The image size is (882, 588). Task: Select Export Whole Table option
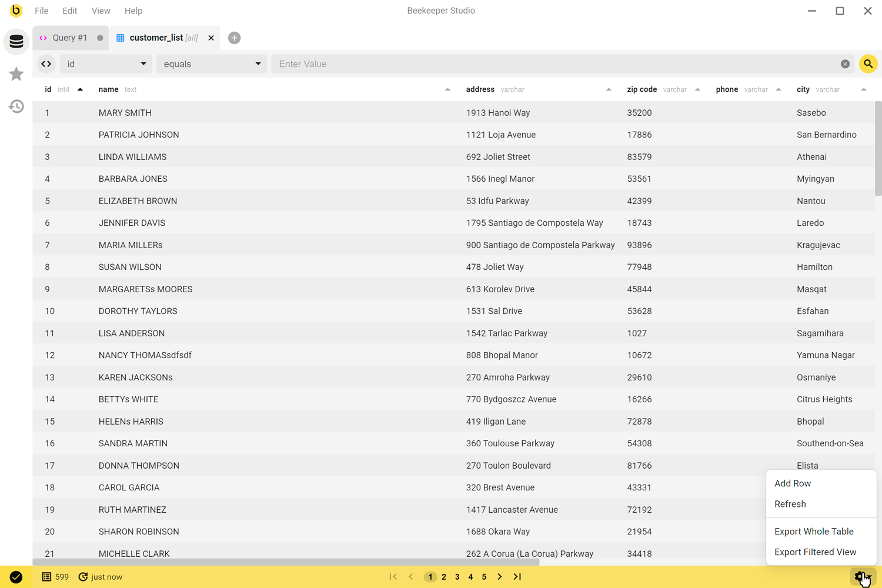pos(821,532)
